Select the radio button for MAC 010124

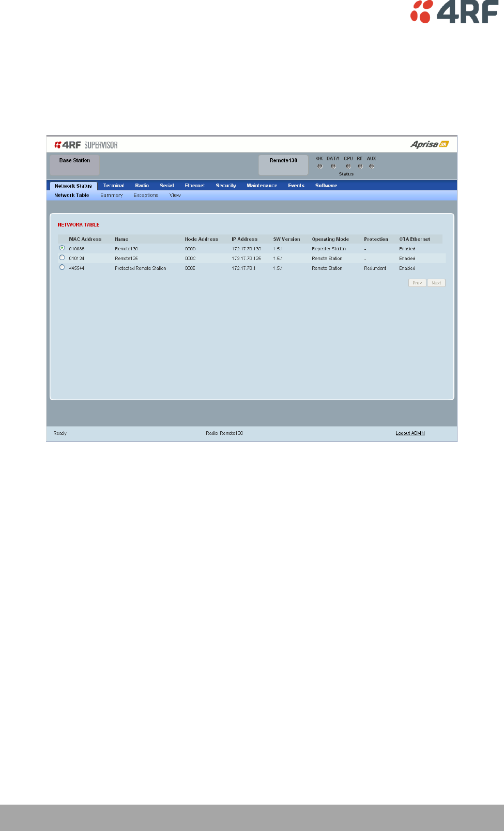[62, 258]
